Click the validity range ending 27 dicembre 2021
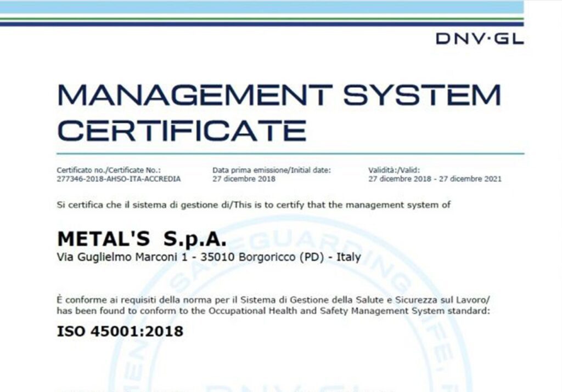 click(435, 179)
